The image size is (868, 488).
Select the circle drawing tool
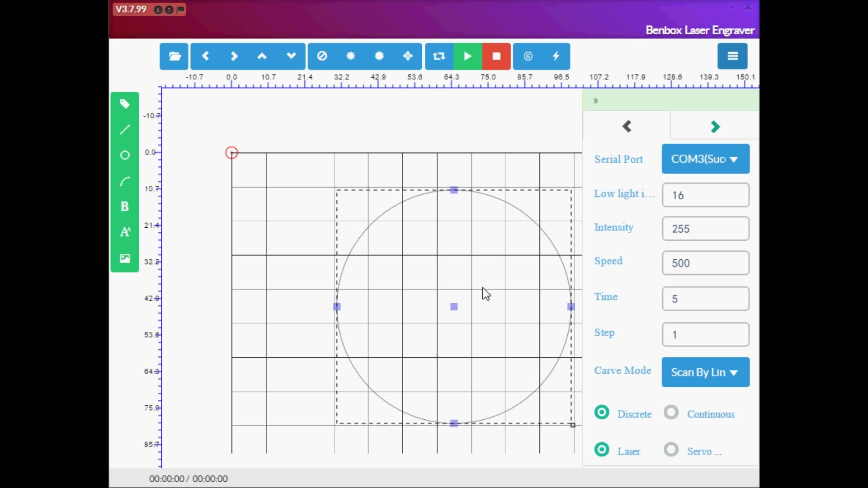click(x=125, y=155)
